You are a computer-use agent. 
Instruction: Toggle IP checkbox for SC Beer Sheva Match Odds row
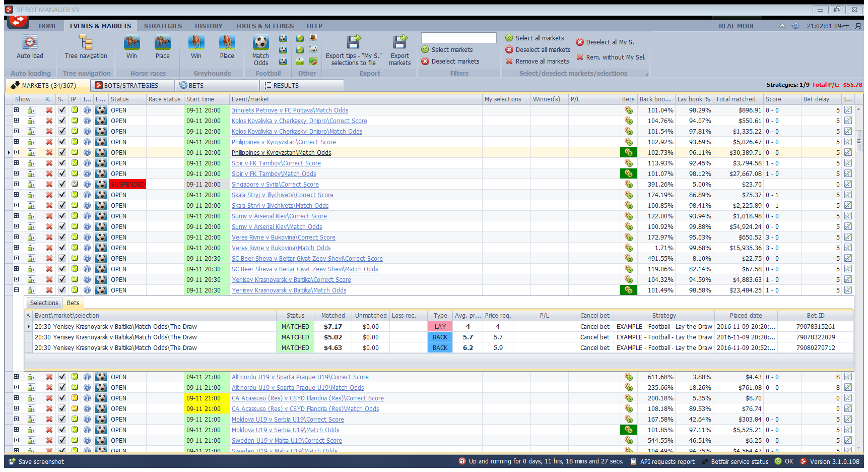click(75, 269)
